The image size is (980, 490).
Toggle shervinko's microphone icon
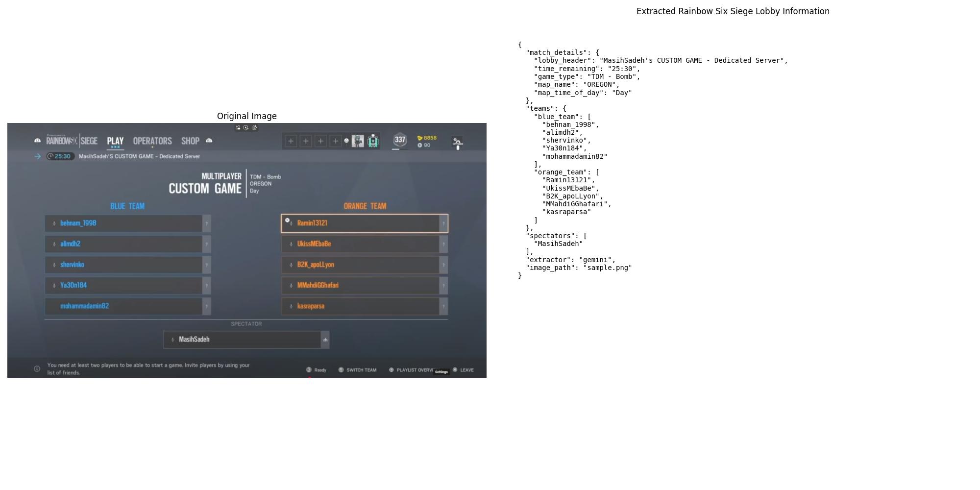point(54,265)
